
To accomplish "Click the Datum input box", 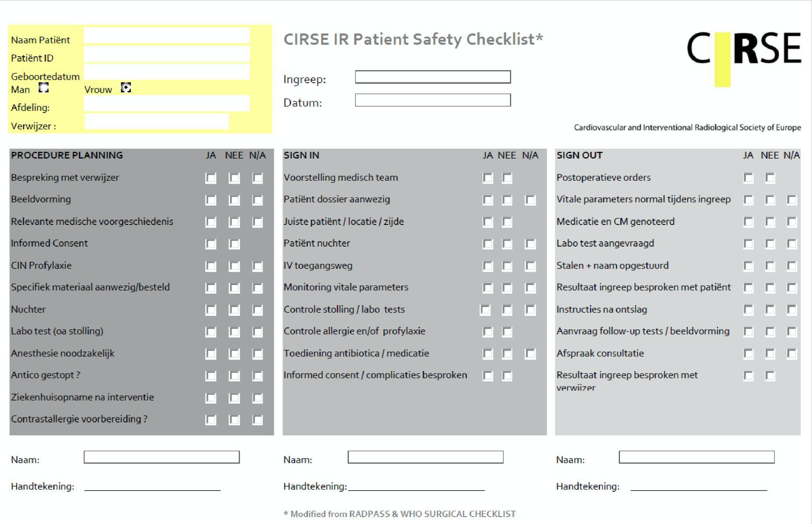I will pyautogui.click(x=433, y=101).
